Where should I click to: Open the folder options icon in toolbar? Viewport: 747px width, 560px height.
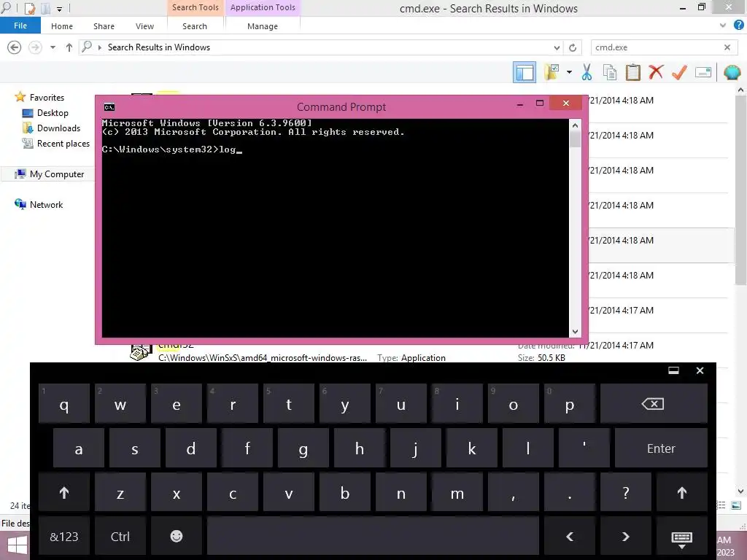tap(552, 72)
